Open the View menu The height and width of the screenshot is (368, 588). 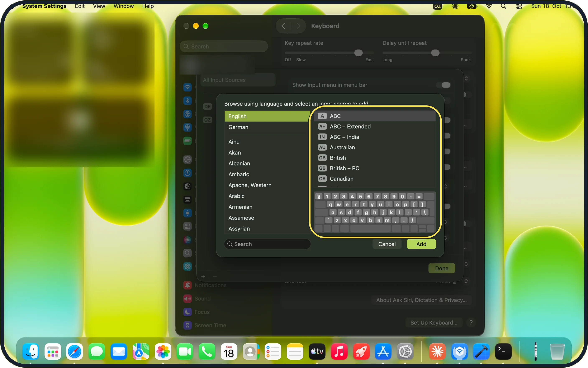[99, 6]
